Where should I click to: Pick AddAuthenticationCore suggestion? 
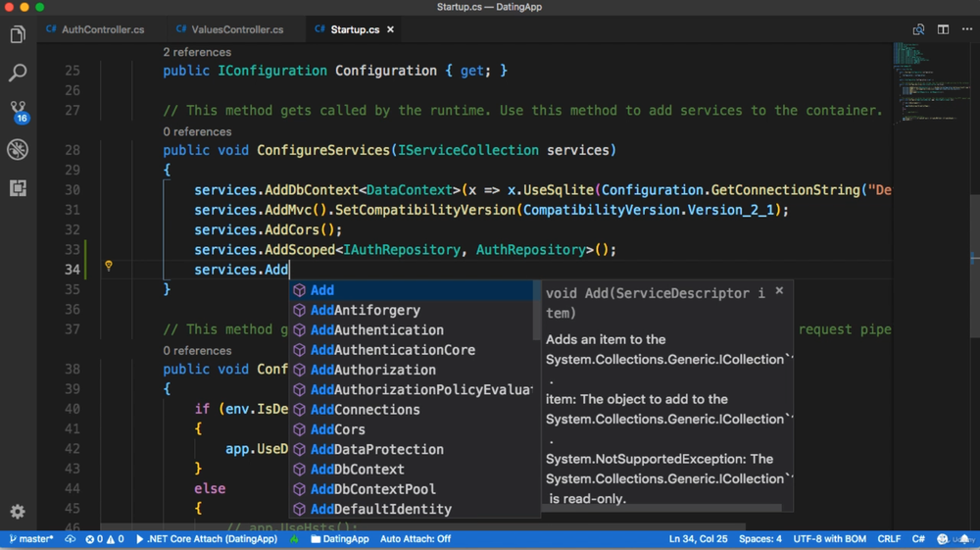pyautogui.click(x=411, y=350)
